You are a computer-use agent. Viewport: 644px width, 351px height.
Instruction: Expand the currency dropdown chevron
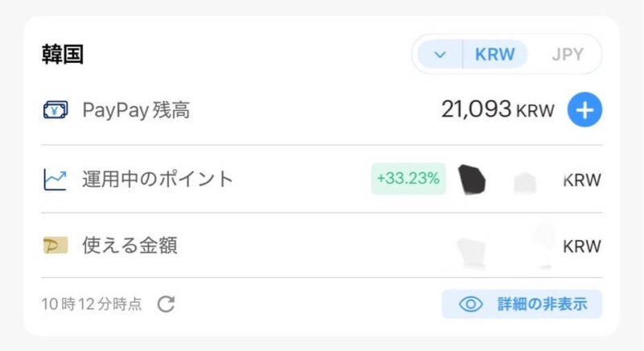click(x=440, y=55)
